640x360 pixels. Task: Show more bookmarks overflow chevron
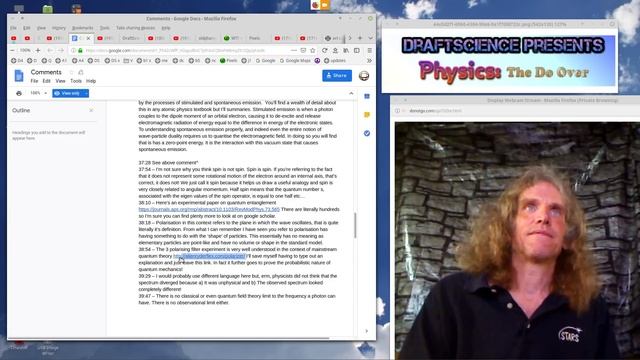click(x=369, y=60)
